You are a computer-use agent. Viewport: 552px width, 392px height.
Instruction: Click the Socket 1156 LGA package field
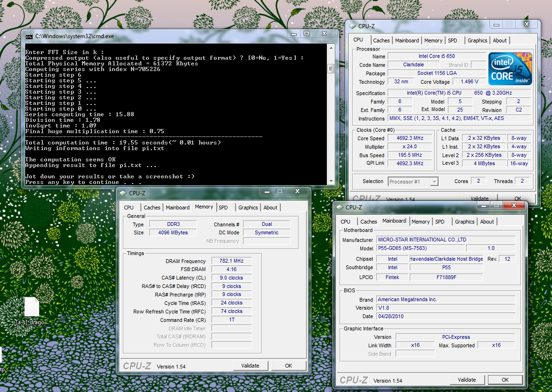pos(437,73)
